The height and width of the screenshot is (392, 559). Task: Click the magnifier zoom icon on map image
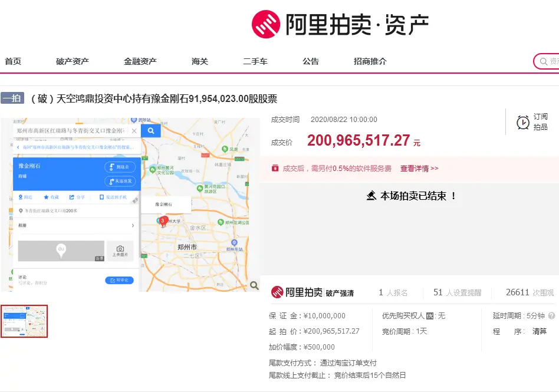(x=254, y=285)
